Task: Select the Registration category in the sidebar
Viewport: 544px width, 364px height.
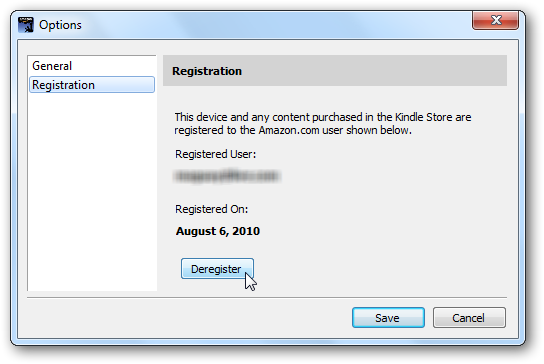Action: [x=92, y=85]
